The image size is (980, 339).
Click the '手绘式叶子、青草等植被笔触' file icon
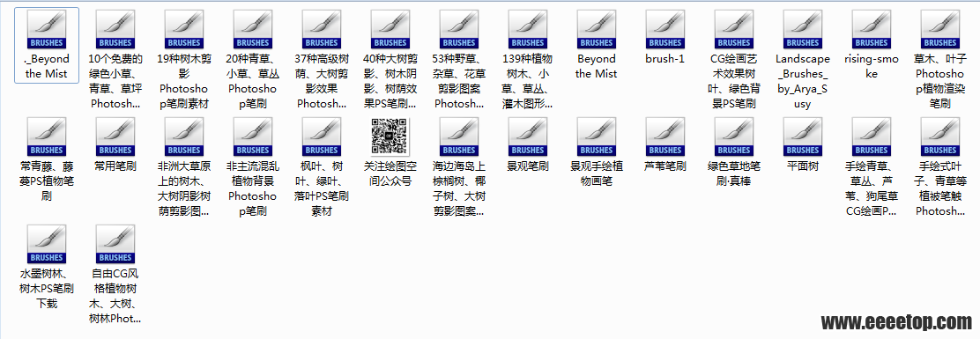click(x=940, y=137)
